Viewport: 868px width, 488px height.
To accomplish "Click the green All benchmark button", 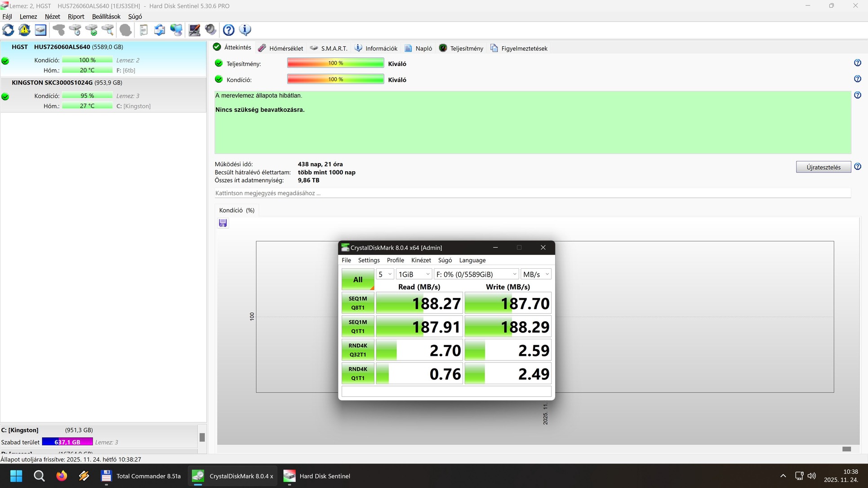I will click(x=358, y=279).
